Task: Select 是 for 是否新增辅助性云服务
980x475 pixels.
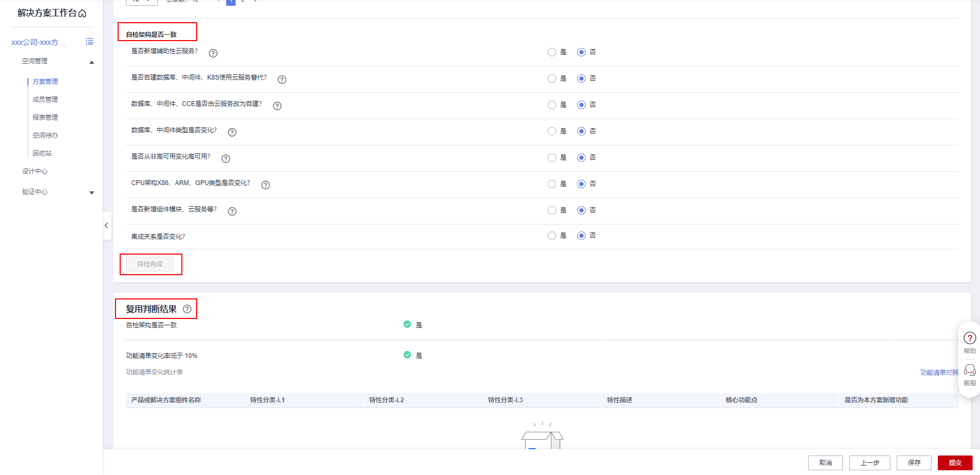Action: (552, 52)
